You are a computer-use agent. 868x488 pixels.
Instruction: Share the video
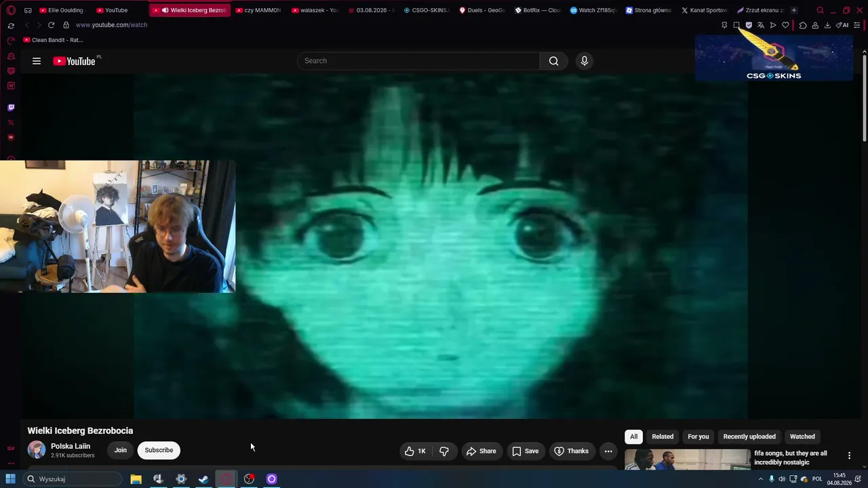pos(481,451)
